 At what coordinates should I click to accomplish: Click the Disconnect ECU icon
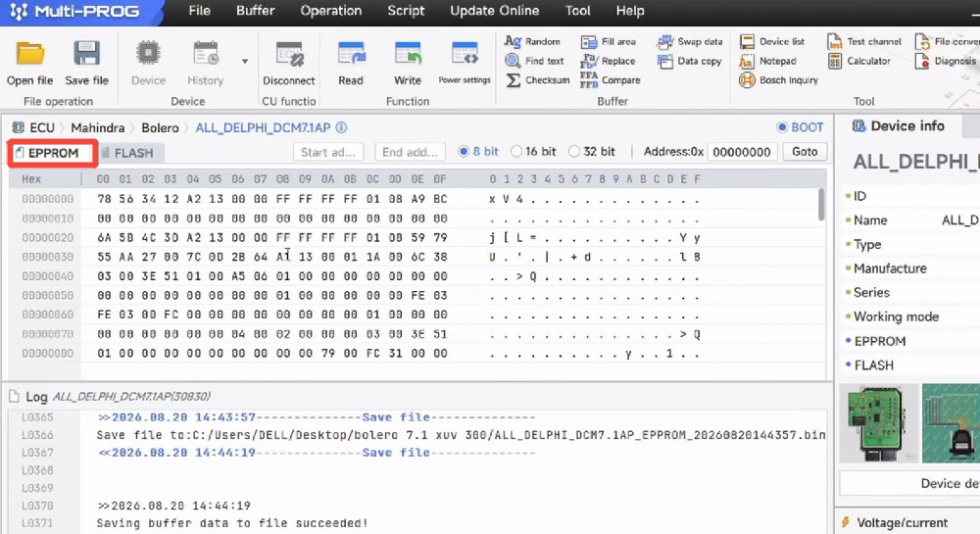[289, 54]
